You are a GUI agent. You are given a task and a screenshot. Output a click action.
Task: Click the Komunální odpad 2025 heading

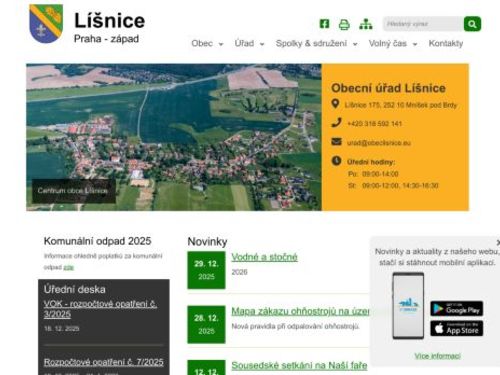(x=97, y=241)
